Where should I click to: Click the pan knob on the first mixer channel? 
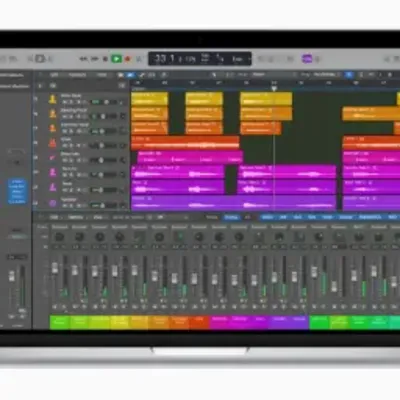[x=59, y=237]
